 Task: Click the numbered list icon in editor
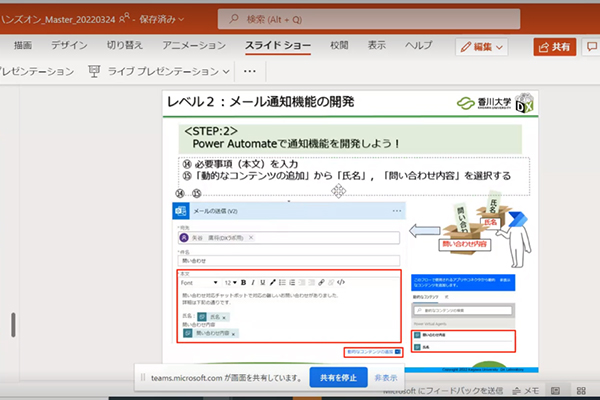click(292, 282)
